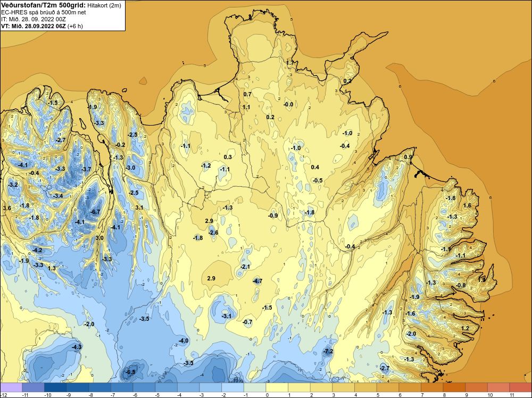Select the -3.7 temperature value
The width and height of the screenshot is (532, 398).
pos(86,169)
